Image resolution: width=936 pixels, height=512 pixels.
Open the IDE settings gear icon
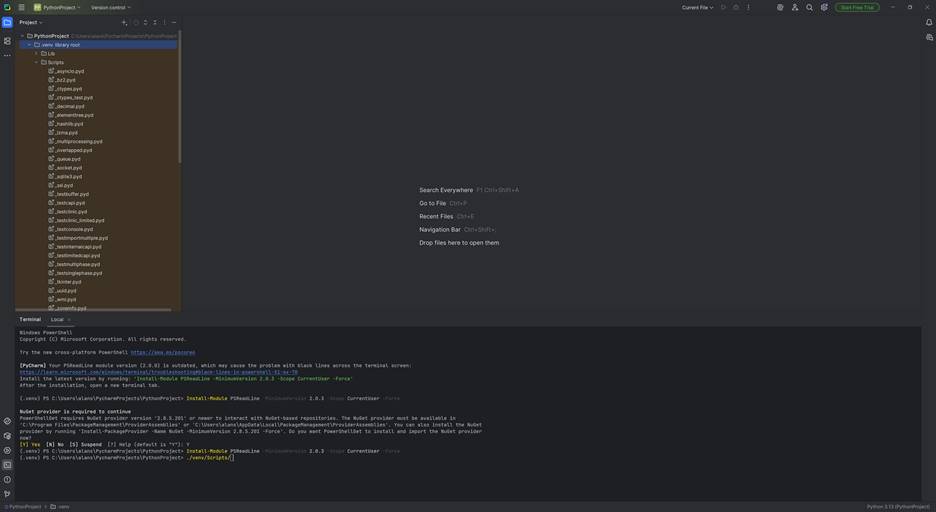pos(824,7)
